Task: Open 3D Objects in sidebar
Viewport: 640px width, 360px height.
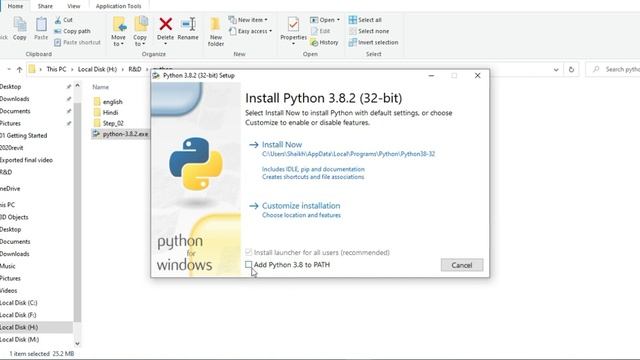Action: pyautogui.click(x=14, y=217)
